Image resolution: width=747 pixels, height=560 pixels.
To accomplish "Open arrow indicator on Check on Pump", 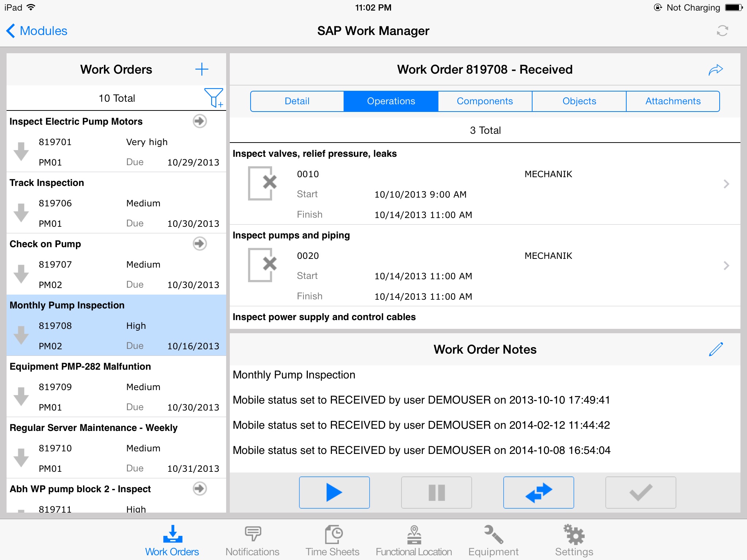I will pyautogui.click(x=200, y=244).
